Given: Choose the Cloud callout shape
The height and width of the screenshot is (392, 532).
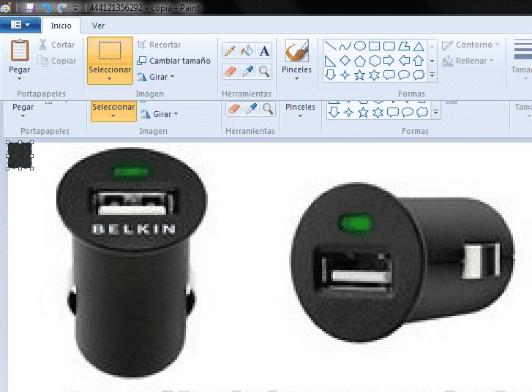Looking at the screenshot, I should coord(419,75).
